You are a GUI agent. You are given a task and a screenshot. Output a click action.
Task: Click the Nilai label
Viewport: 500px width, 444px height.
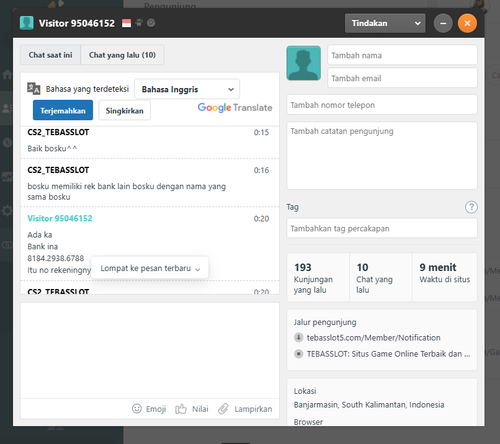click(x=200, y=409)
